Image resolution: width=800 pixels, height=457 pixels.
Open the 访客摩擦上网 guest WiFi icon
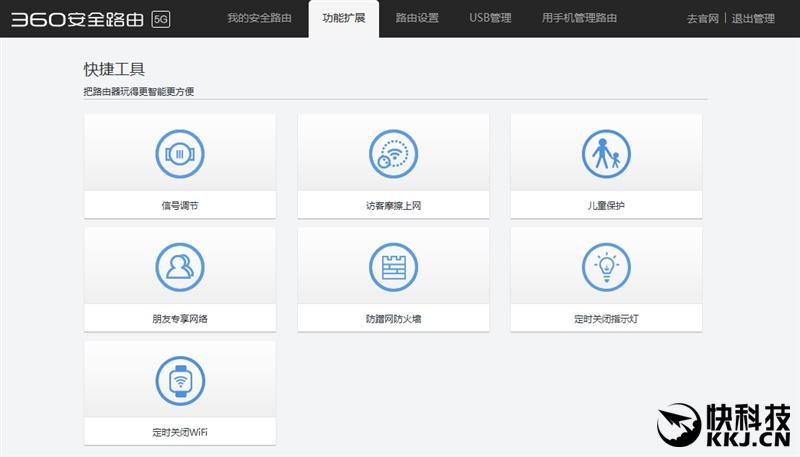pos(393,154)
